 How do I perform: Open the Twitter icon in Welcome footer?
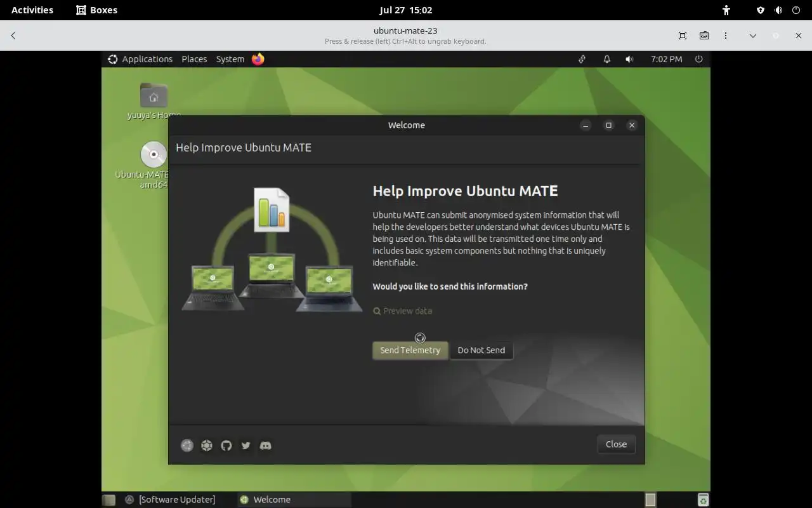(246, 445)
